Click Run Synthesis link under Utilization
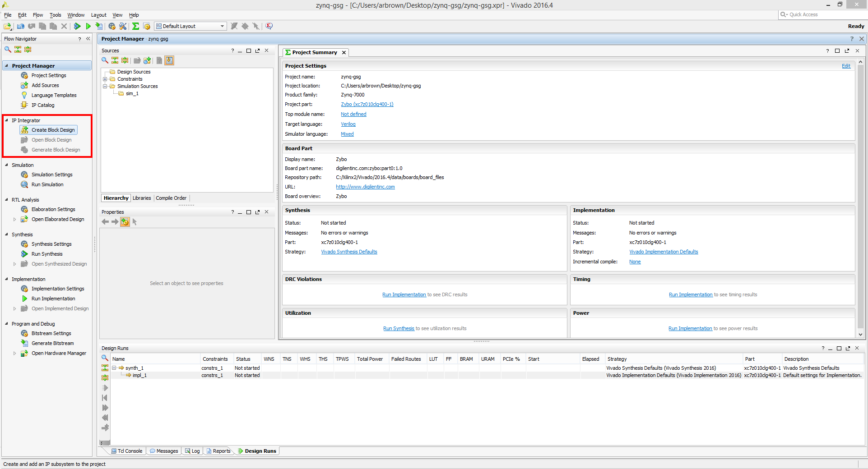The image size is (868, 469). click(x=399, y=329)
